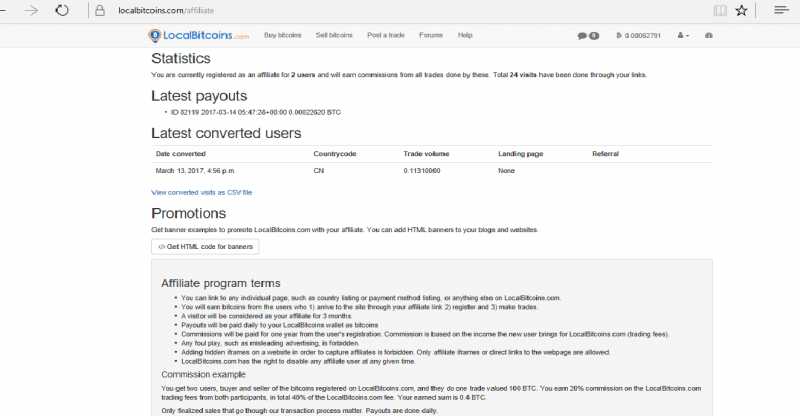
Task: Click the CN country code cell
Action: pyautogui.click(x=318, y=170)
